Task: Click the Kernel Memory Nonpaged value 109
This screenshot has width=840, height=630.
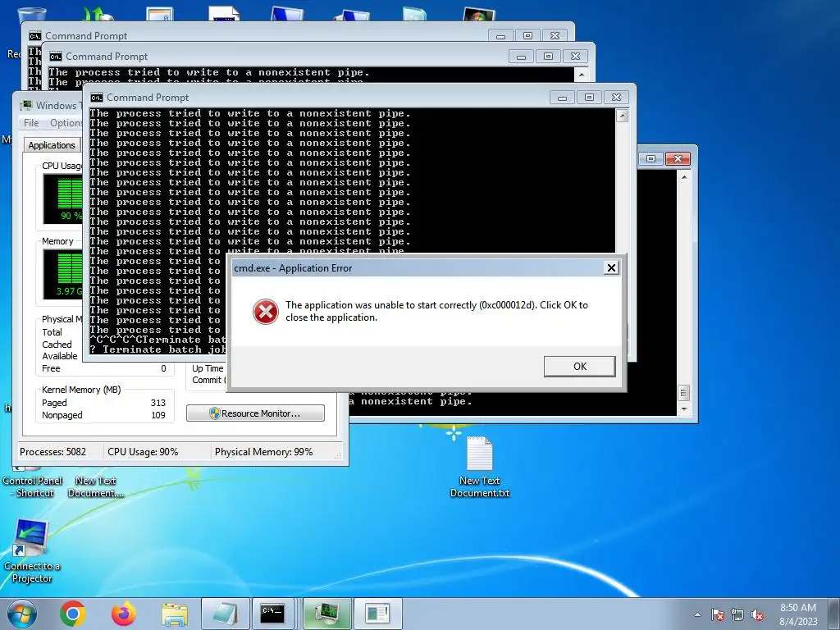Action: [158, 415]
